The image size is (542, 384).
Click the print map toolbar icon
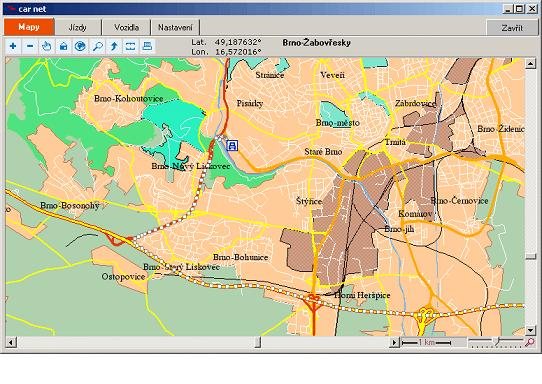147,46
